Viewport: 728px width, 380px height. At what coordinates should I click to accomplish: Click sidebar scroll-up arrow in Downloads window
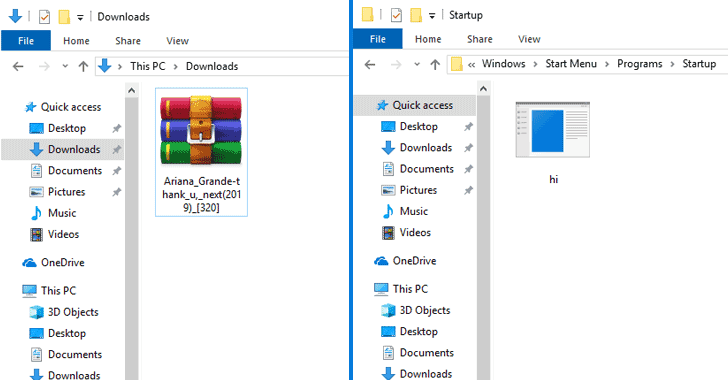[131, 91]
